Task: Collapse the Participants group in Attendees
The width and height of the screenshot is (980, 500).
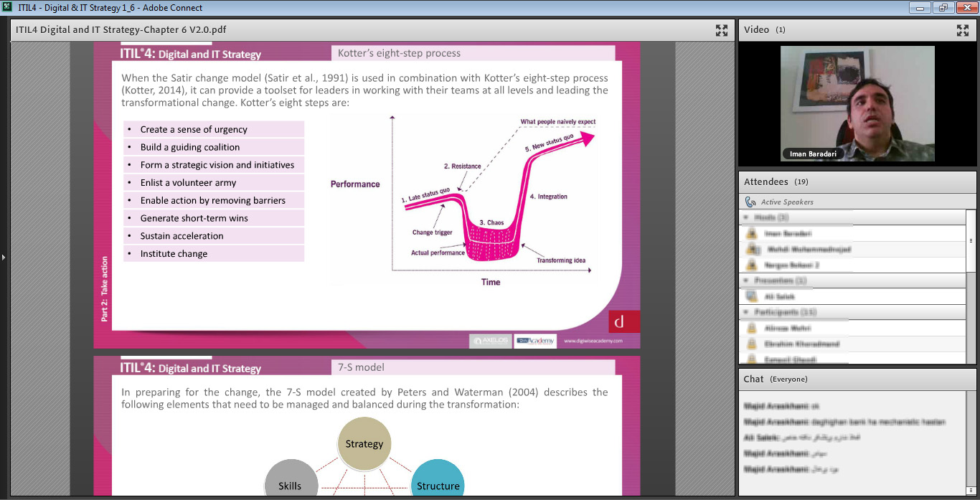Action: [746, 312]
